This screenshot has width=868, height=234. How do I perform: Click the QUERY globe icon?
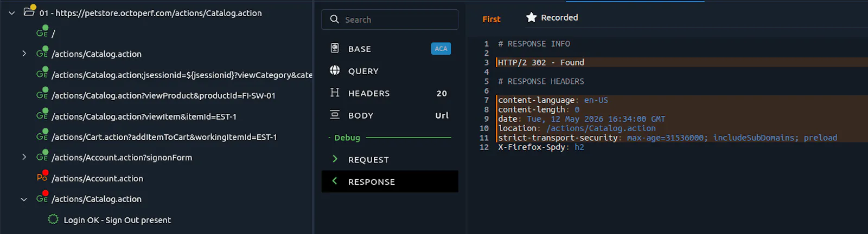pos(335,70)
